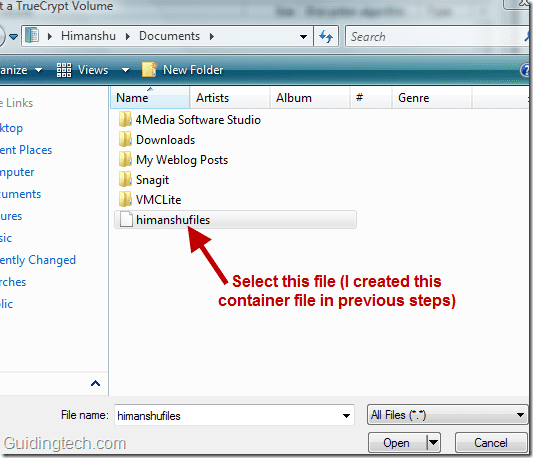The height and width of the screenshot is (458, 533).
Task: Select the Snagit folder icon
Action: click(x=125, y=179)
